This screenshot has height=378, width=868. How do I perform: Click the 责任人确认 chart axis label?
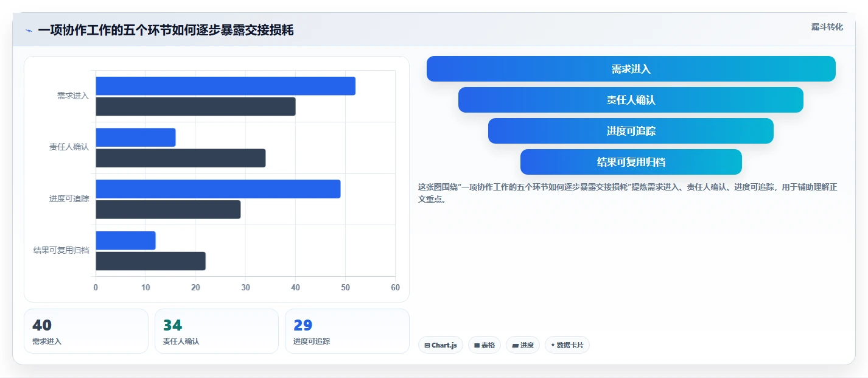(69, 147)
